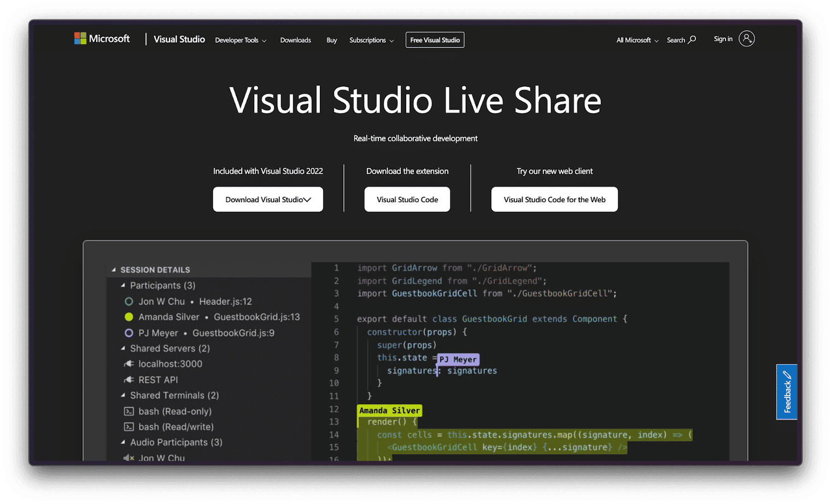This screenshot has height=504, width=831.
Task: Click the muted speaker icon by Jon W Chu
Action: coord(129,458)
